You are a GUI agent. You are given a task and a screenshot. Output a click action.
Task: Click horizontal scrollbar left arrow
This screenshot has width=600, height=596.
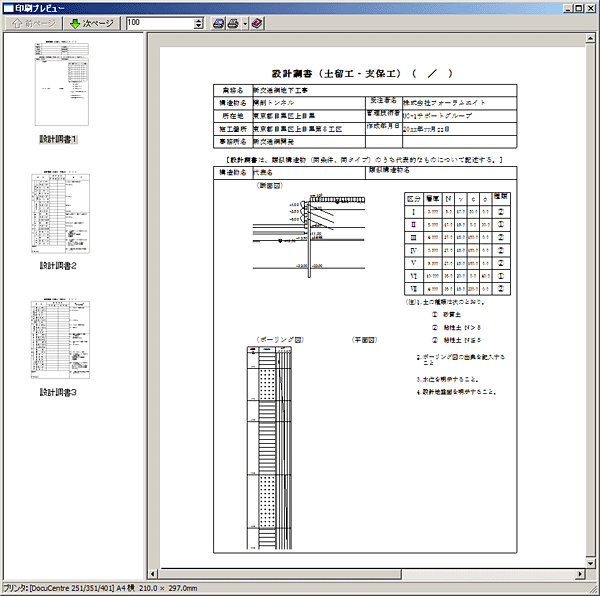pyautogui.click(x=153, y=573)
